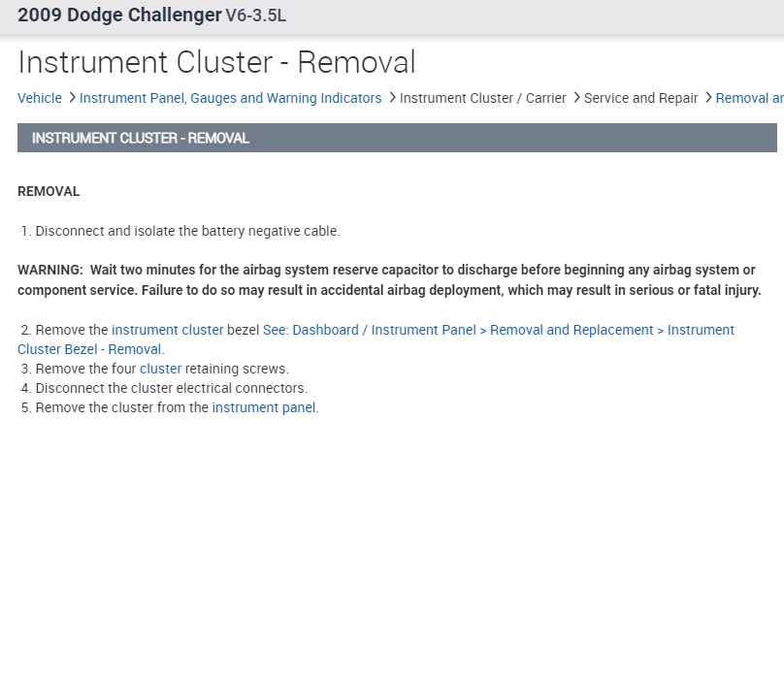Image resolution: width=784 pixels, height=678 pixels.
Task: Click the chevron before Instrument Cluster / Carrier
Action: pyautogui.click(x=392, y=98)
